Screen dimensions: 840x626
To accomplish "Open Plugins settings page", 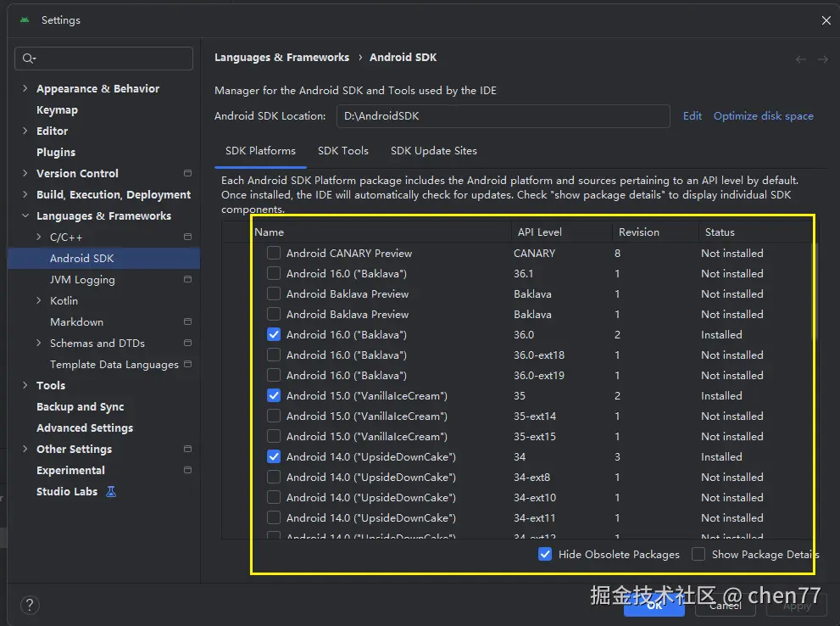I will pyautogui.click(x=56, y=152).
